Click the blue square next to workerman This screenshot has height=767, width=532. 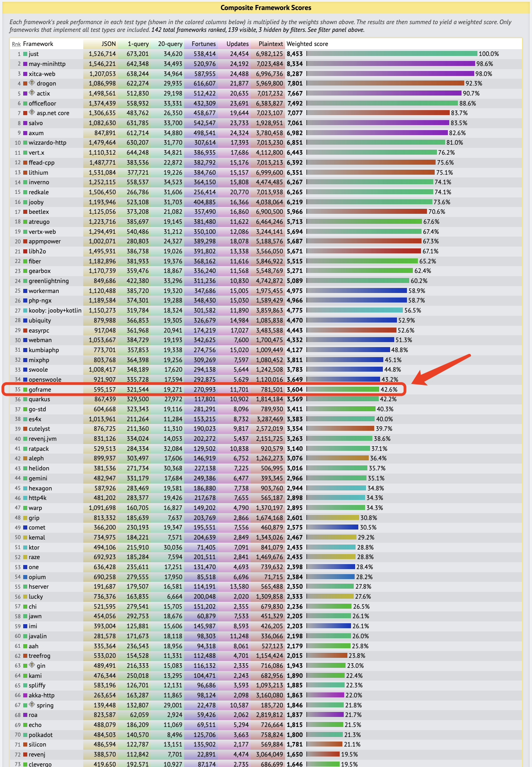(x=25, y=291)
